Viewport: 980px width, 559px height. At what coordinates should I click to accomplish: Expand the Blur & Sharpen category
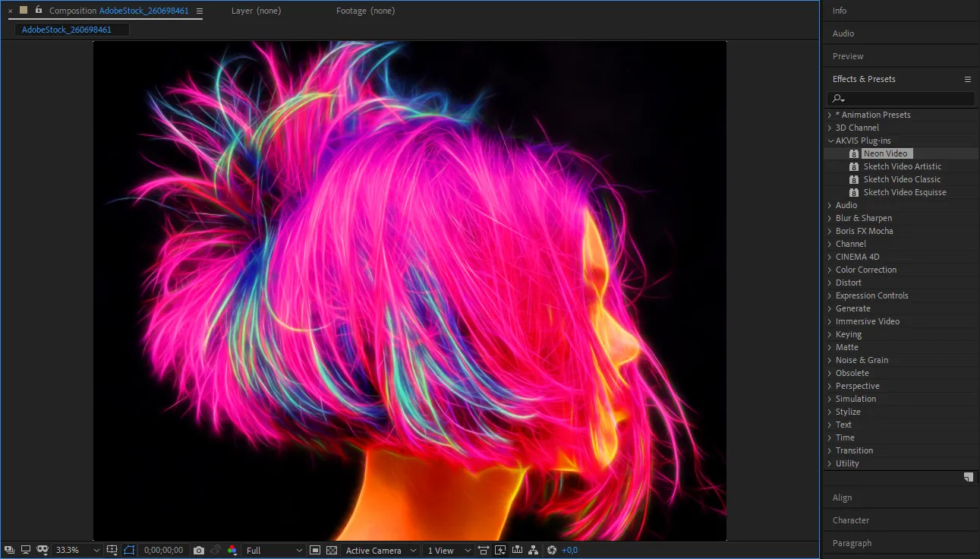pyautogui.click(x=829, y=219)
